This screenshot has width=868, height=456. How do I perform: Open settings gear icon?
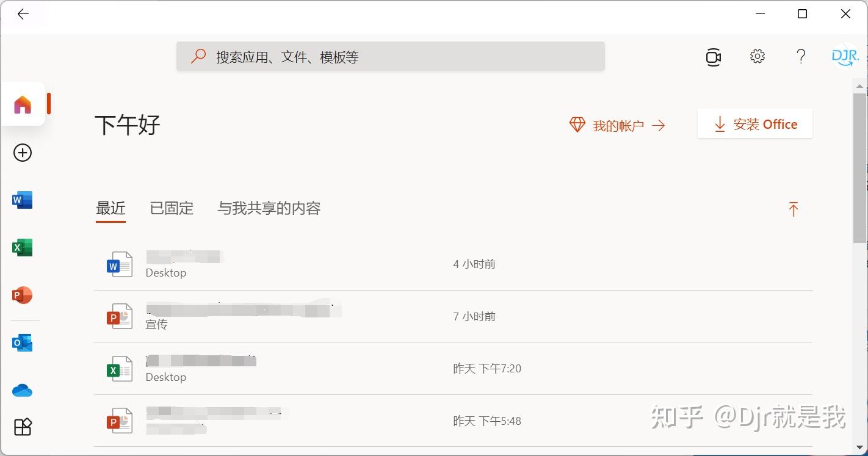pos(758,57)
